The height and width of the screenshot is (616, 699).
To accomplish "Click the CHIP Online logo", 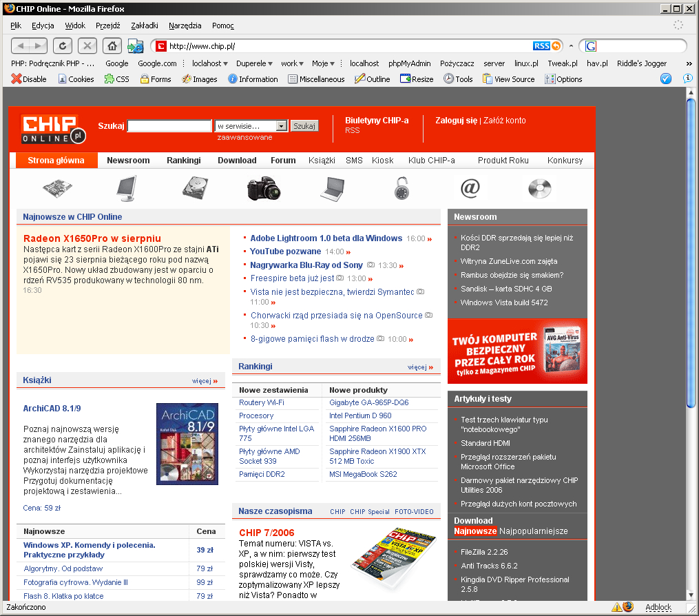I will click(53, 129).
